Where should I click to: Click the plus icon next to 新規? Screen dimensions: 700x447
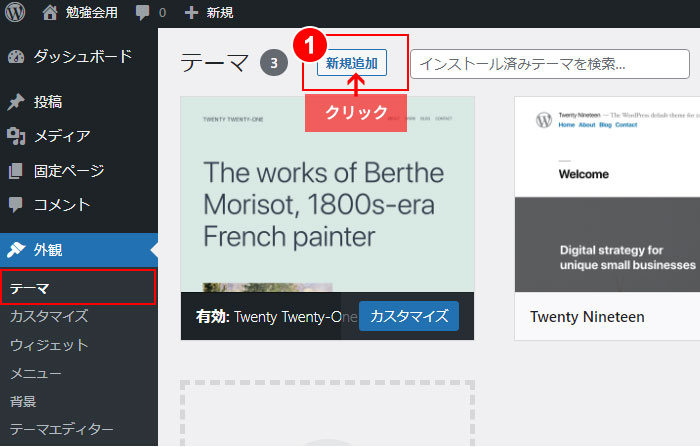coord(191,13)
